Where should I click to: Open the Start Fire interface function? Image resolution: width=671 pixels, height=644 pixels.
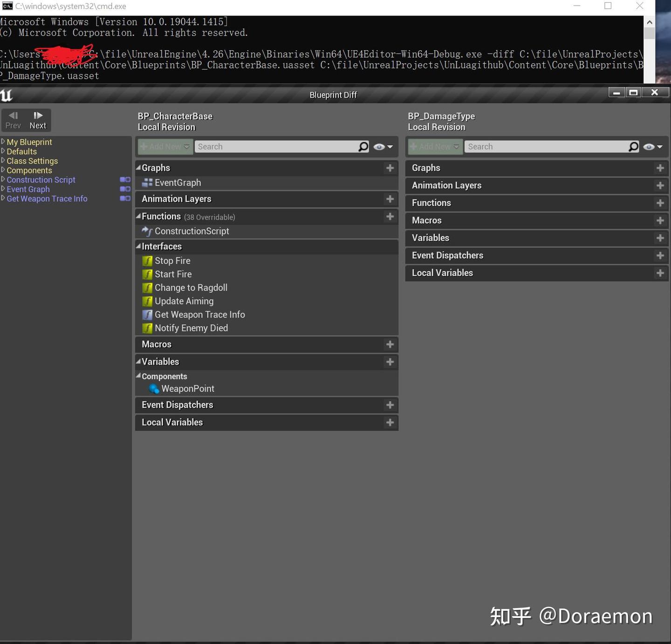(173, 274)
